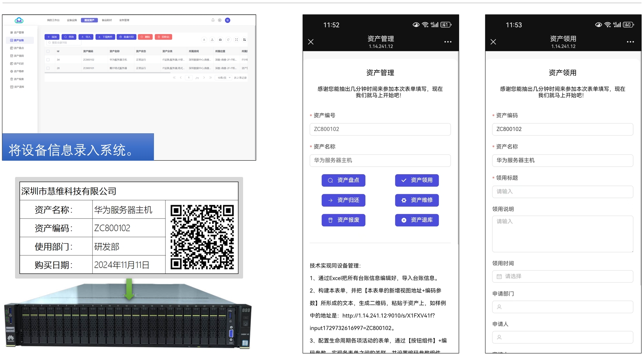Tick the checkbox for row Id 28
The image size is (644, 355).
click(48, 68)
